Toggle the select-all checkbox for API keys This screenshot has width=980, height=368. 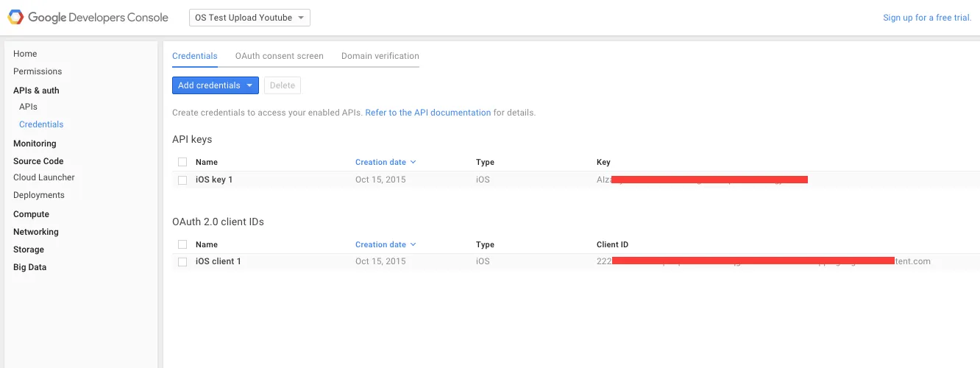pyautogui.click(x=182, y=162)
